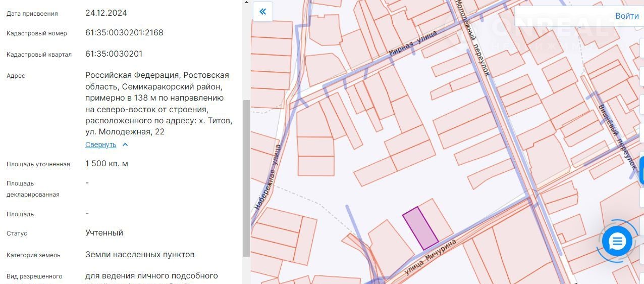Click the Учтенный status value
This screenshot has width=644, height=284.
104,233
